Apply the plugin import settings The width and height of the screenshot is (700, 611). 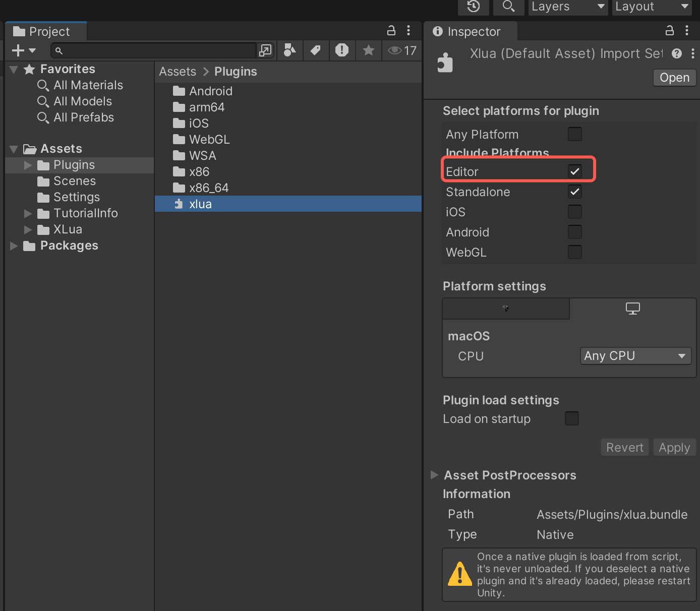coord(674,447)
